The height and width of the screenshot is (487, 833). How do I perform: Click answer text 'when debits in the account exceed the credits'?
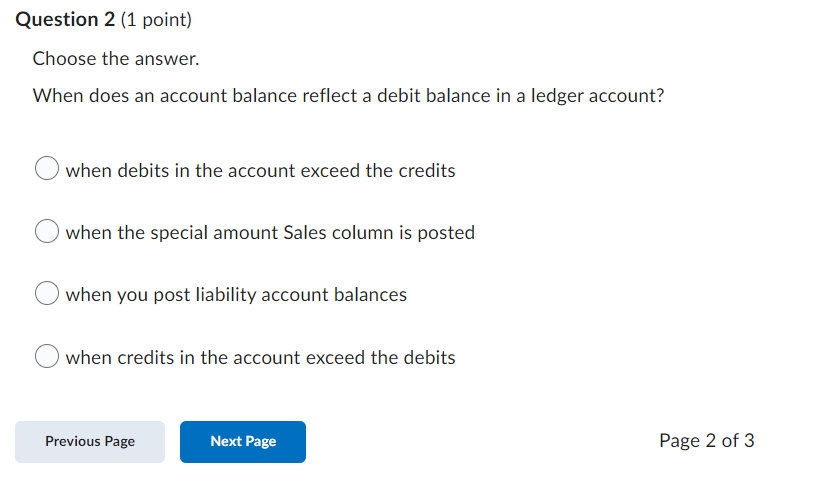260,171
